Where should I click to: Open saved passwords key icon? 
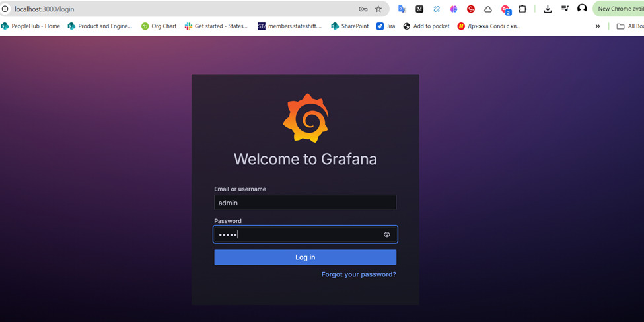[363, 9]
